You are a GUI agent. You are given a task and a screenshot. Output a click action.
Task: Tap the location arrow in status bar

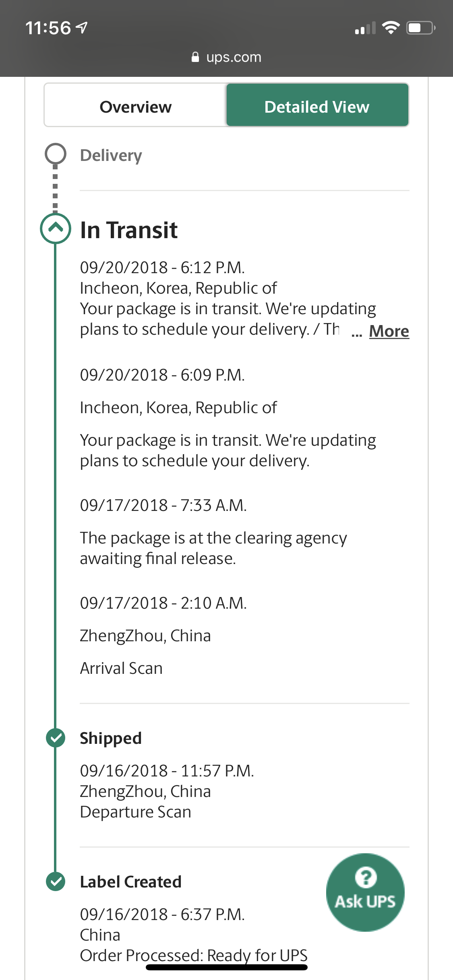[x=82, y=28]
